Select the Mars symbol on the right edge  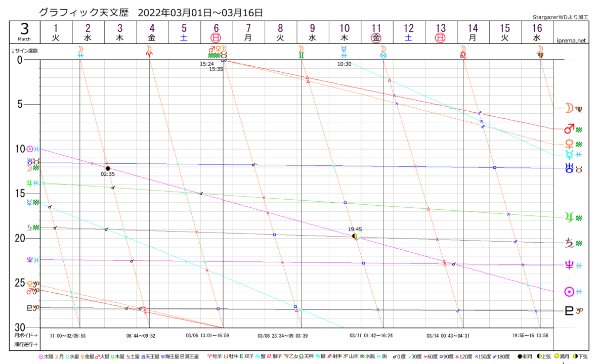click(x=569, y=129)
